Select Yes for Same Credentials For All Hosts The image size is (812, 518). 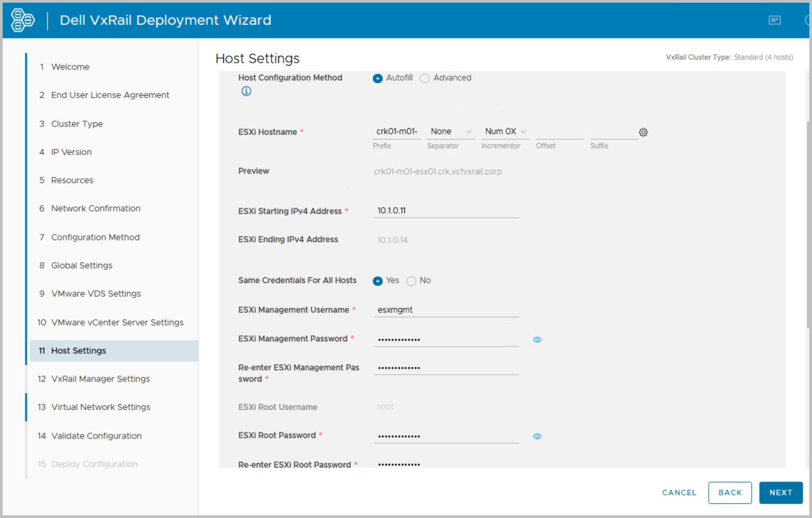(x=378, y=281)
